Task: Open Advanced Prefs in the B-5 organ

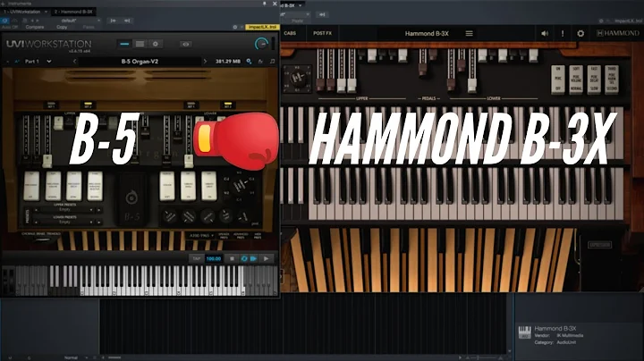Action: pos(241,236)
